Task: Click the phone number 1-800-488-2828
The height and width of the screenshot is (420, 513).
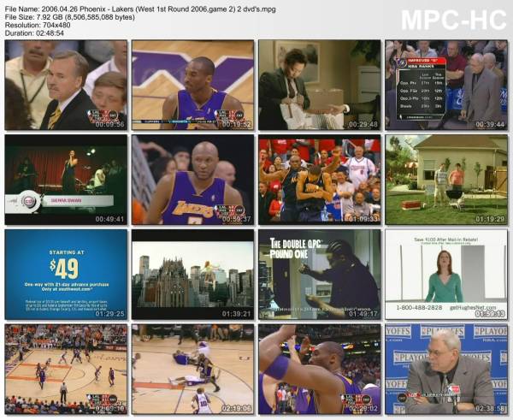Action: (419, 308)
